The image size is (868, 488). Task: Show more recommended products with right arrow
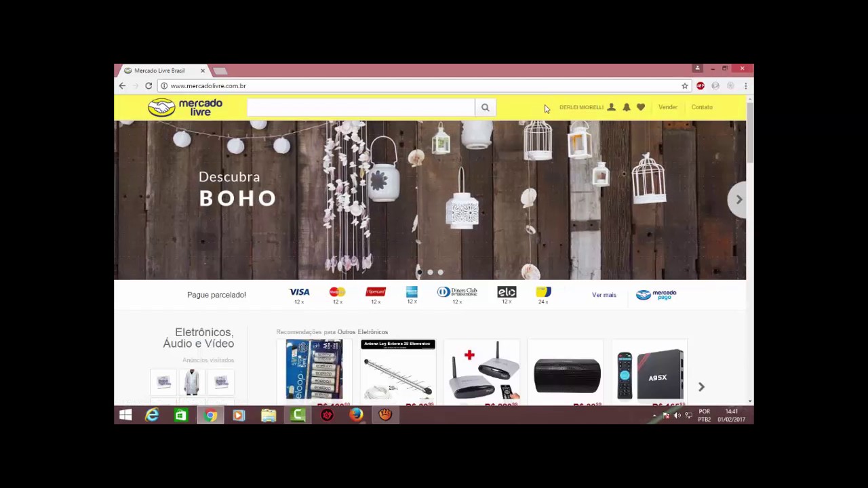[701, 387]
